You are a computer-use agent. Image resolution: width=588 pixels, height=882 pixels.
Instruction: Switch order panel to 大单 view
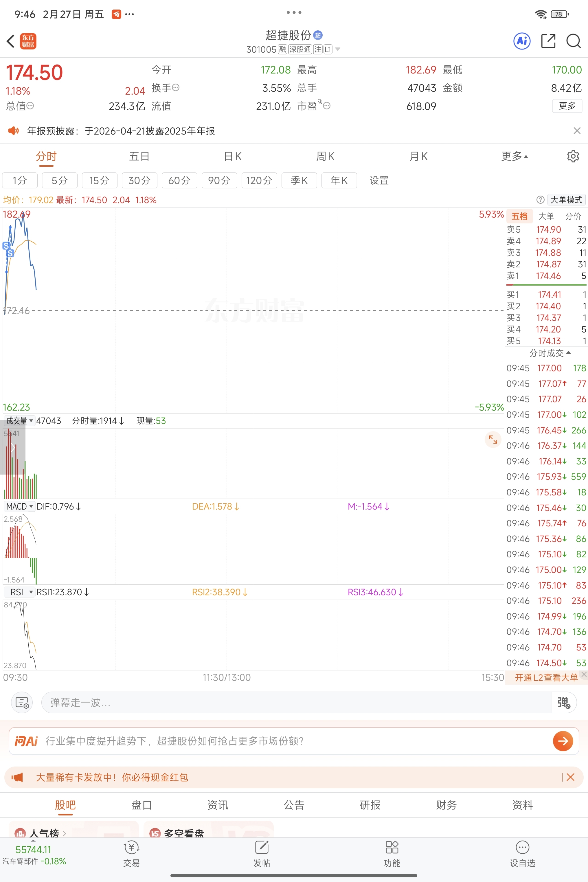[x=546, y=216]
